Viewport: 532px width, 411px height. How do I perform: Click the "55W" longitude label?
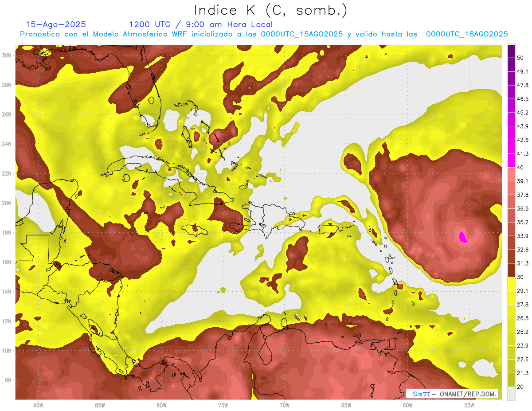pyautogui.click(x=469, y=405)
